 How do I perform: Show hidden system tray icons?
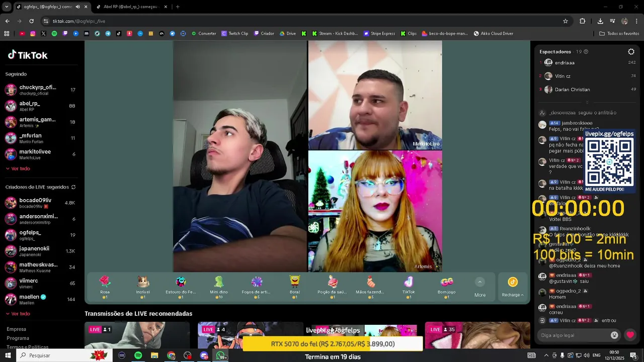546,355
